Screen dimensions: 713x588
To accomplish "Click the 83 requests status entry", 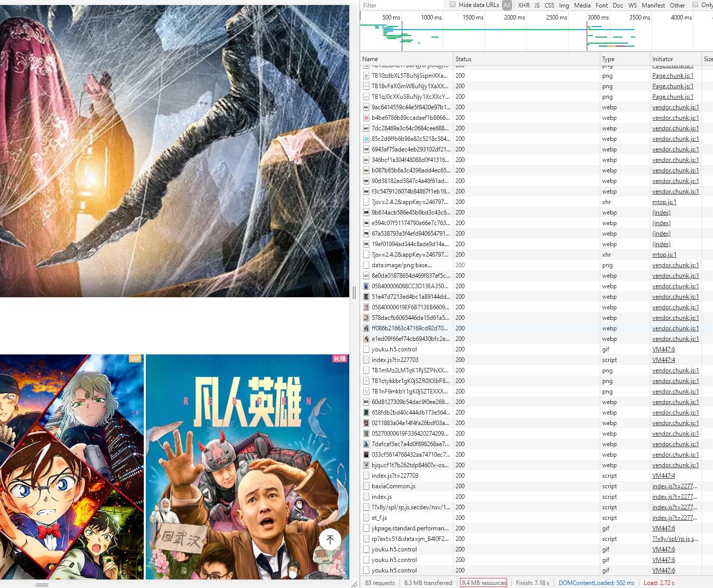I will pyautogui.click(x=380, y=582).
